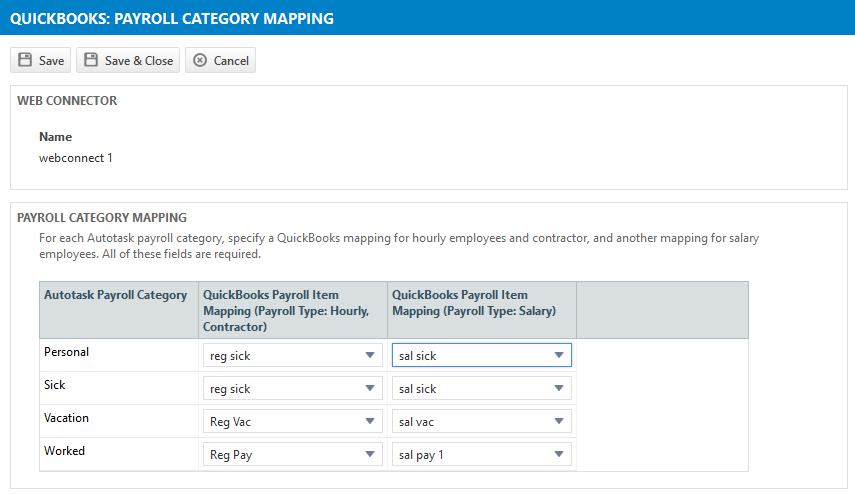Click the Save & Close button
Viewport: 855px width, 495px height.
click(128, 60)
